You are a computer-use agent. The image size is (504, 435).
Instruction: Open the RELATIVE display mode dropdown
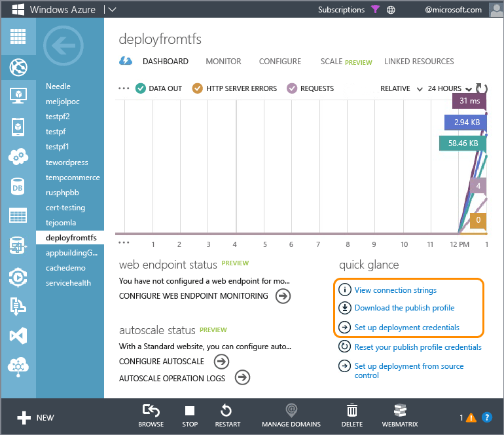(401, 88)
